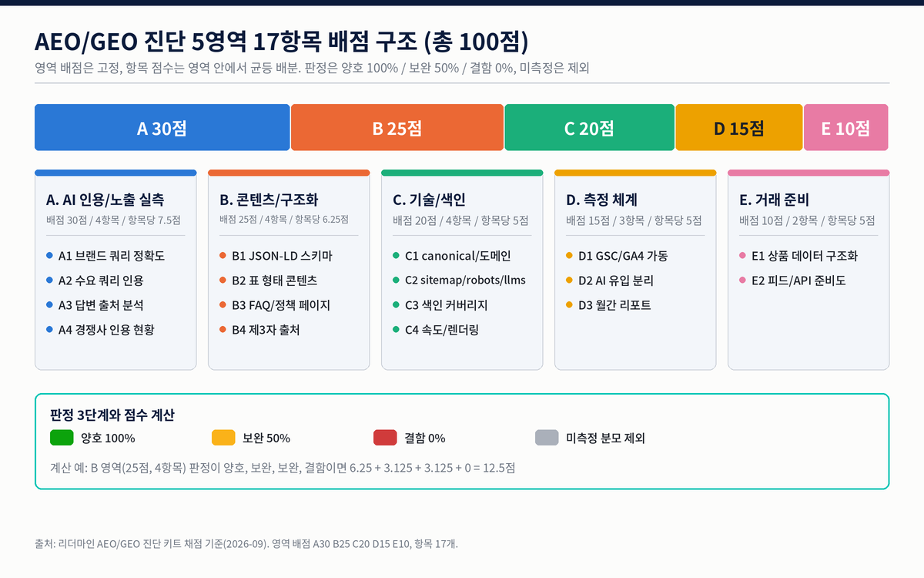Click A3 답변 출처 분석 item
The height and width of the screenshot is (578, 924).
click(x=95, y=305)
